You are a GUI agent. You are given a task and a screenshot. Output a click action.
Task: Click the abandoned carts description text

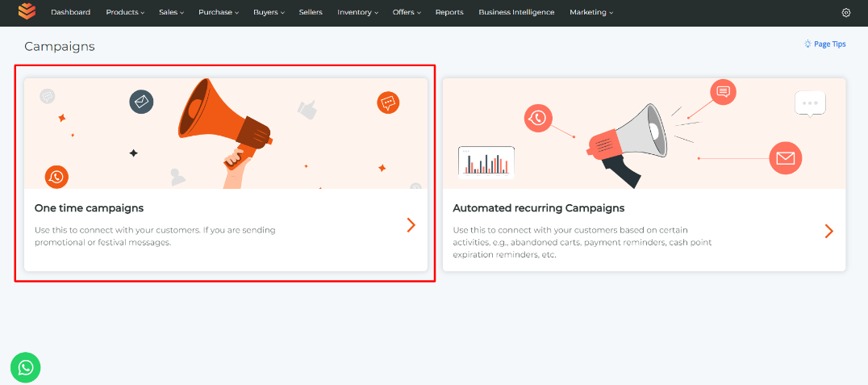(x=582, y=242)
